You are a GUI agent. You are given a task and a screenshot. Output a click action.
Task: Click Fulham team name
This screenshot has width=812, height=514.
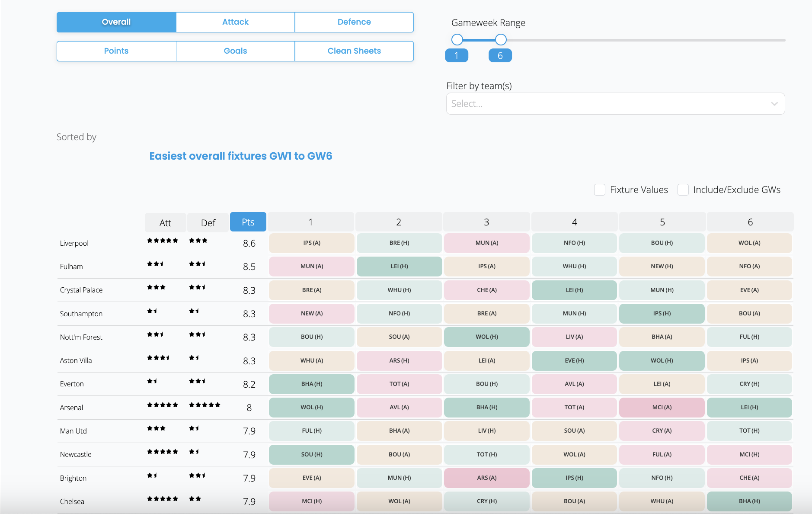[x=71, y=267]
